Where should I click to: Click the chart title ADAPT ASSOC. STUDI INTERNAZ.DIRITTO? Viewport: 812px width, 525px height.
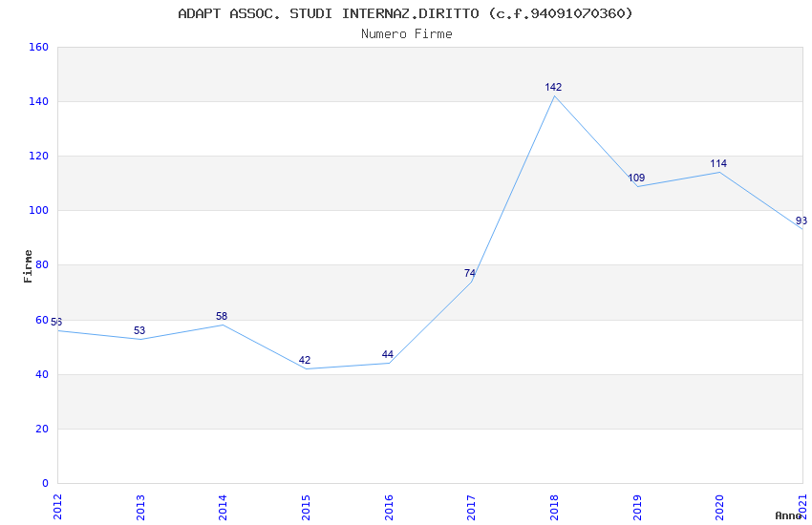329,13
